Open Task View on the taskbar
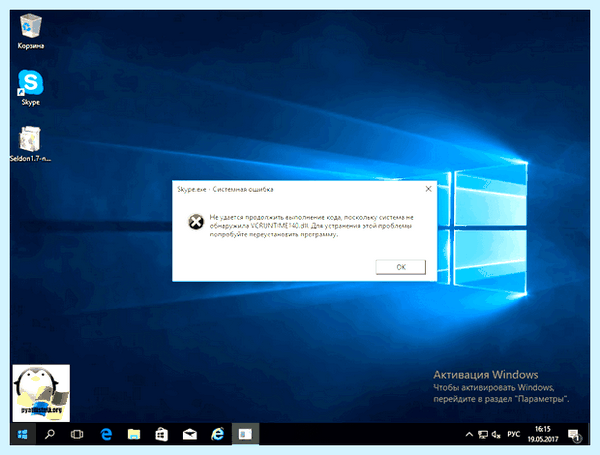600x455 pixels. pyautogui.click(x=77, y=434)
